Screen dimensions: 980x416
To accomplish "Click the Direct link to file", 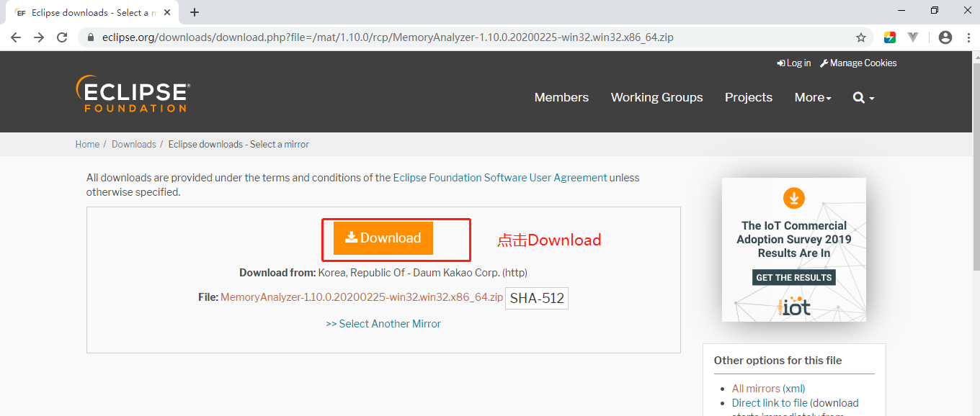I will [x=770, y=403].
